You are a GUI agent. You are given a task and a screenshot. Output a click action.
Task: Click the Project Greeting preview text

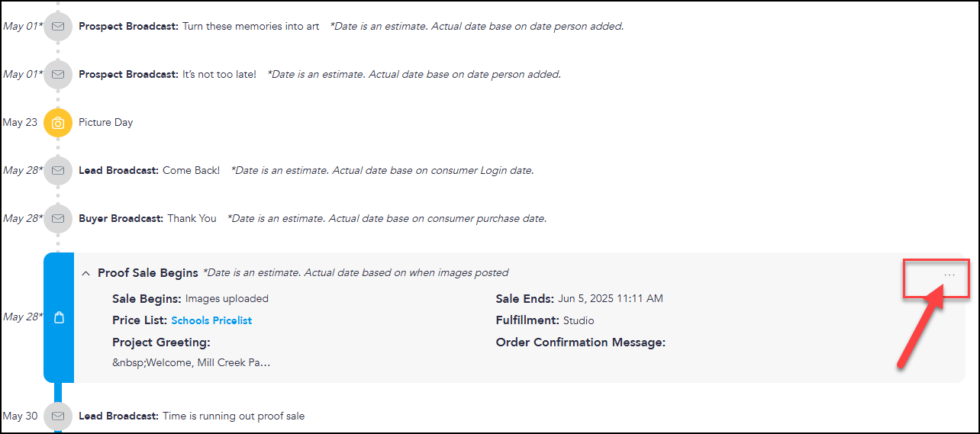click(192, 362)
